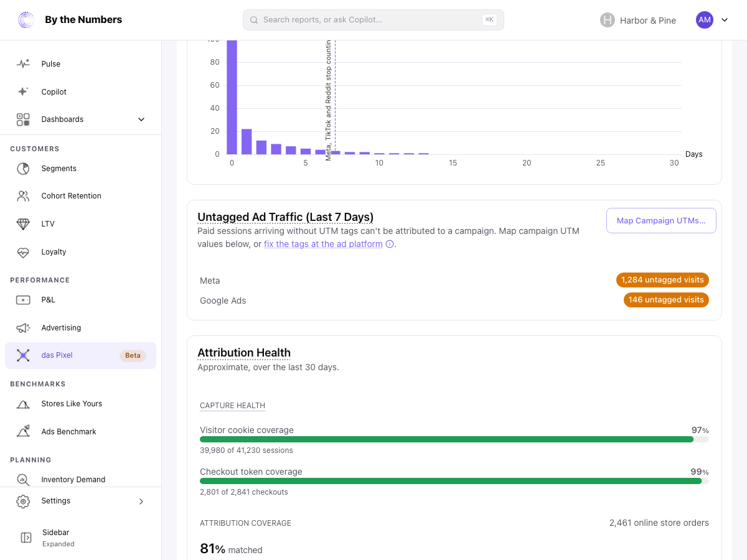This screenshot has width=747, height=560.
Task: Click the info icon after fix tags link
Action: tap(390, 244)
